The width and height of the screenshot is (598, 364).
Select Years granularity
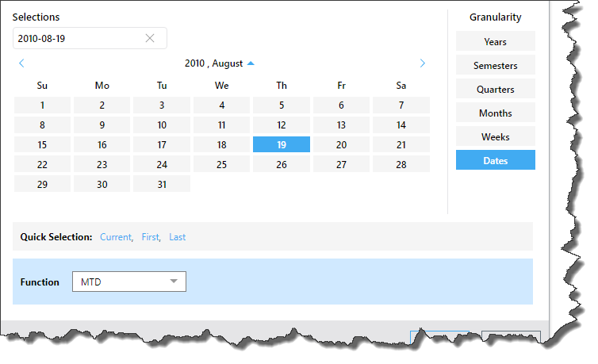pyautogui.click(x=495, y=41)
